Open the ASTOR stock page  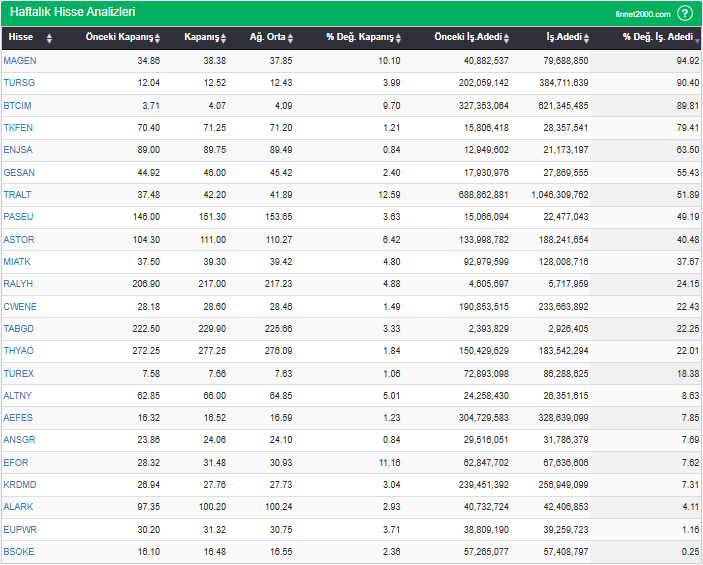(19, 240)
